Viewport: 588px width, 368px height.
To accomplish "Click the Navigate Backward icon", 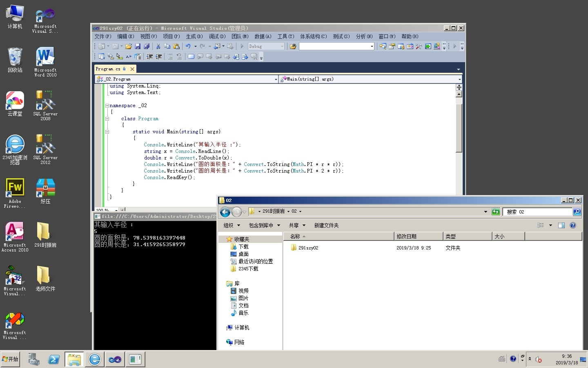I will (217, 46).
